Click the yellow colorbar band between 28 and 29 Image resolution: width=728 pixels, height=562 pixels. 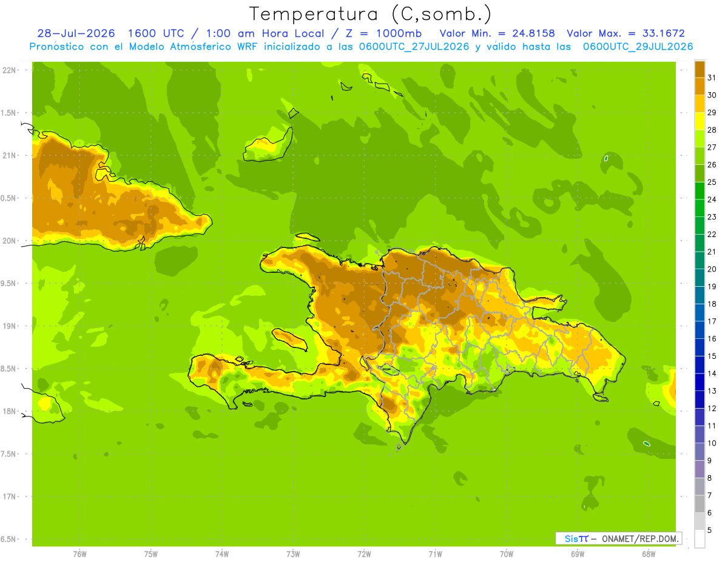(699, 121)
